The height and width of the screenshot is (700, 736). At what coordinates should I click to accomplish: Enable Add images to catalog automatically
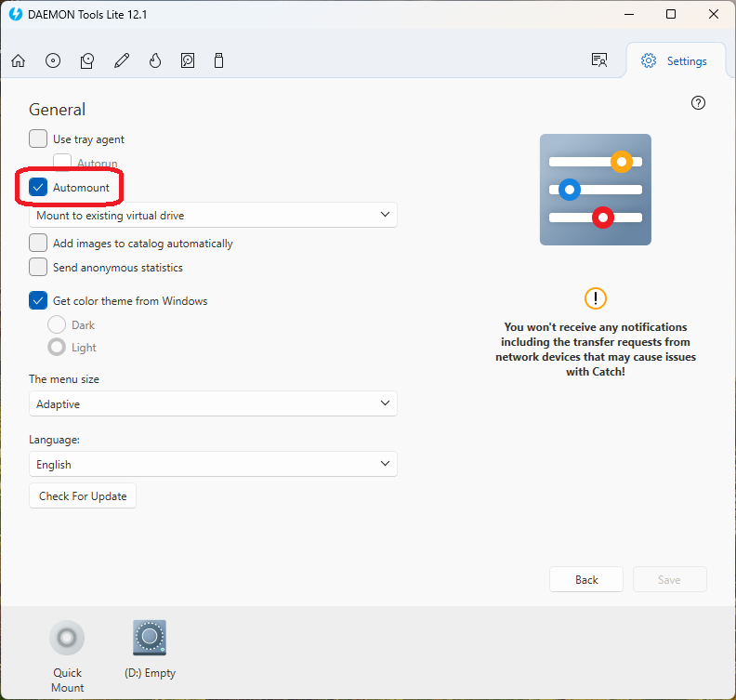click(x=38, y=243)
